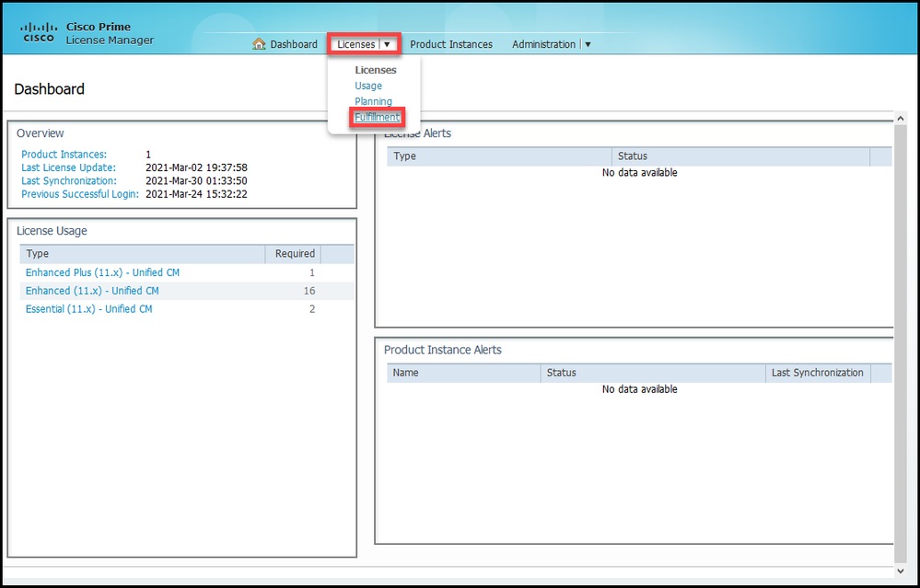Click the Administration menu label

pos(544,44)
